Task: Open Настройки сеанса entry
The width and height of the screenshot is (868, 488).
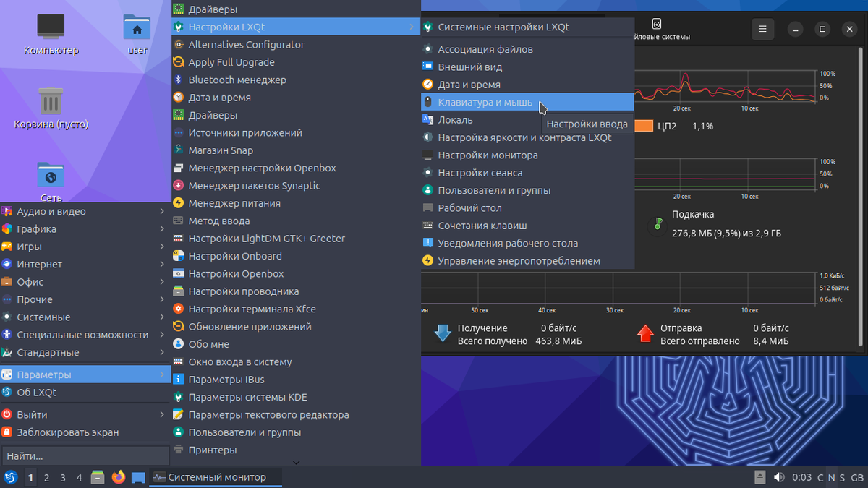Action: pos(527,173)
